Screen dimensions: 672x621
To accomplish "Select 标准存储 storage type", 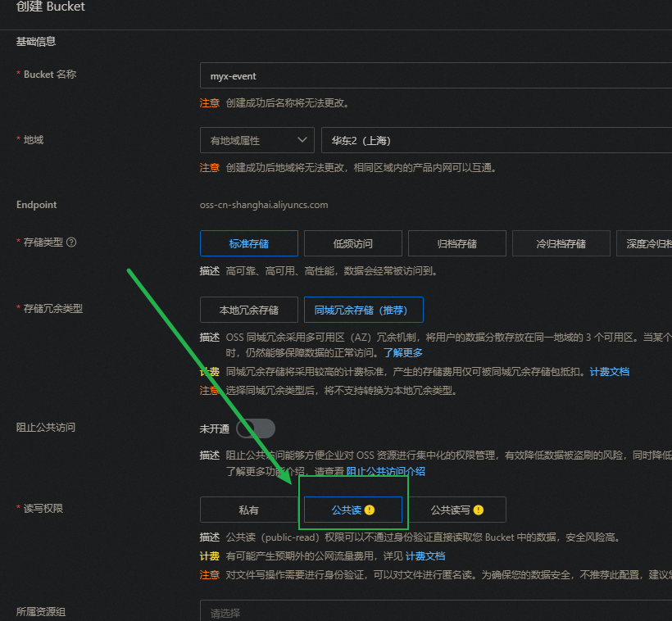I will [248, 243].
